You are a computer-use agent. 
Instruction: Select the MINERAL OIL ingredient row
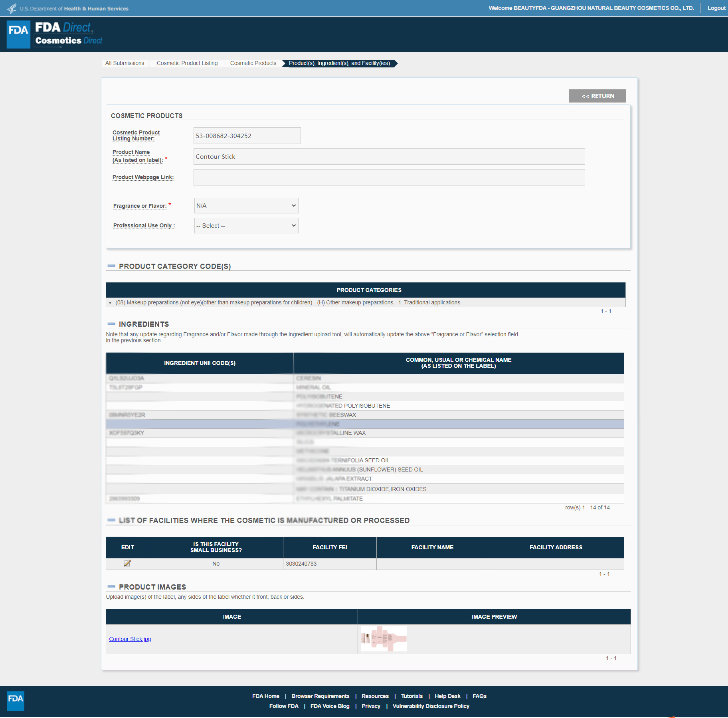[365, 387]
